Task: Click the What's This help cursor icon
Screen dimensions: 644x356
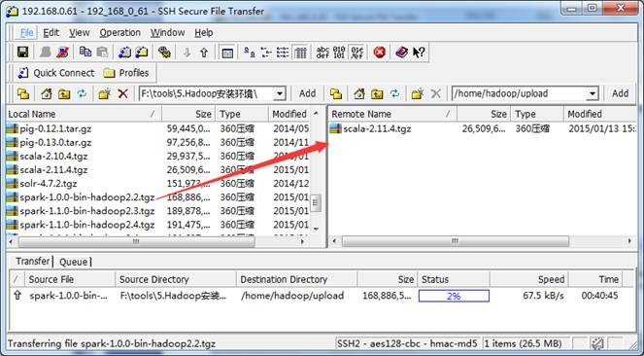Action: 419,53
